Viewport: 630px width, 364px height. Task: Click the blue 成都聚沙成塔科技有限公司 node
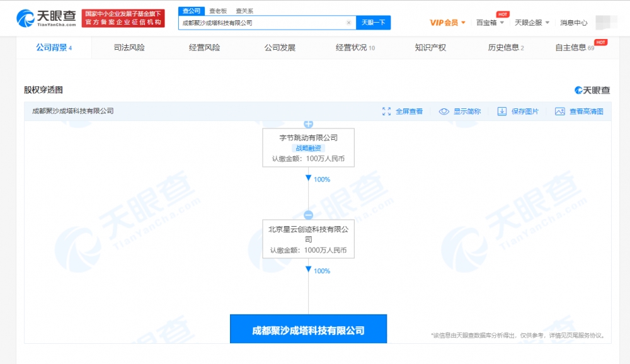click(308, 329)
